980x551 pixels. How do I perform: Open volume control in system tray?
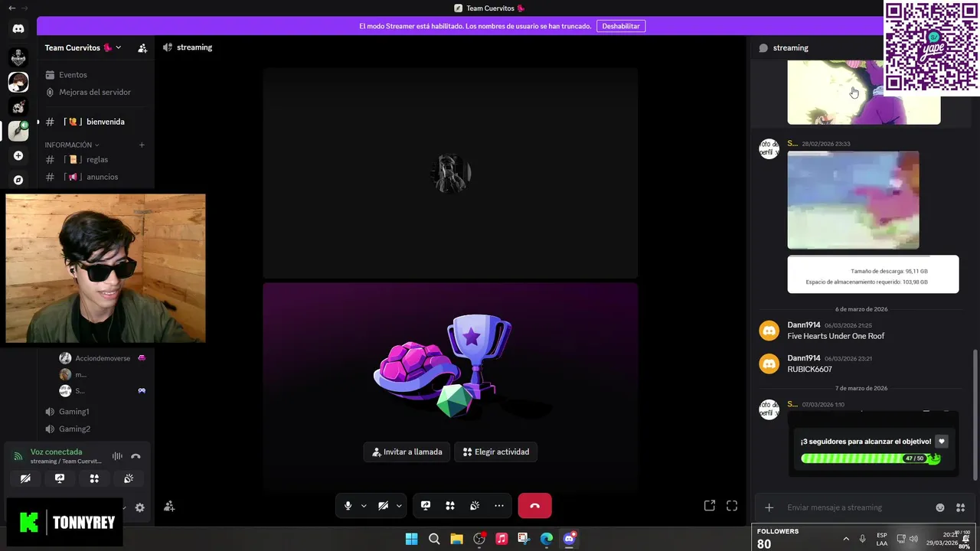(x=913, y=539)
